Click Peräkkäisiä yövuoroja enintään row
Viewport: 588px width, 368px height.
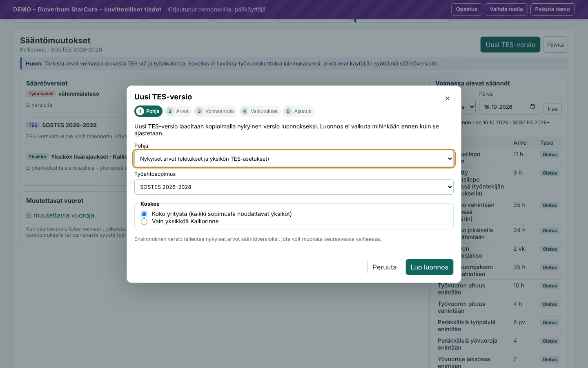[498, 344]
